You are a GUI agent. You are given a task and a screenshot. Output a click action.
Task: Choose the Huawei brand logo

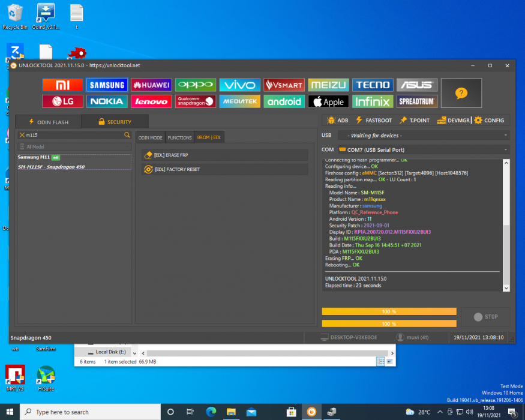point(151,85)
